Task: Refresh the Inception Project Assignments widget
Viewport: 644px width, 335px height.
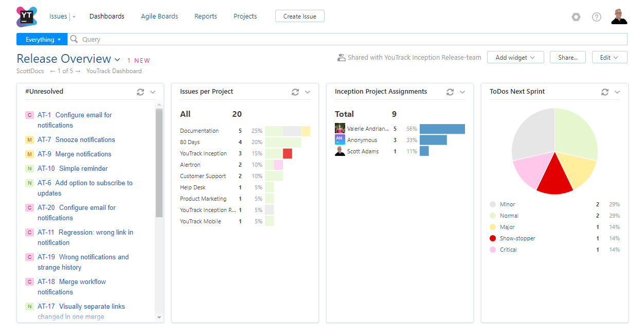Action: pyautogui.click(x=450, y=92)
